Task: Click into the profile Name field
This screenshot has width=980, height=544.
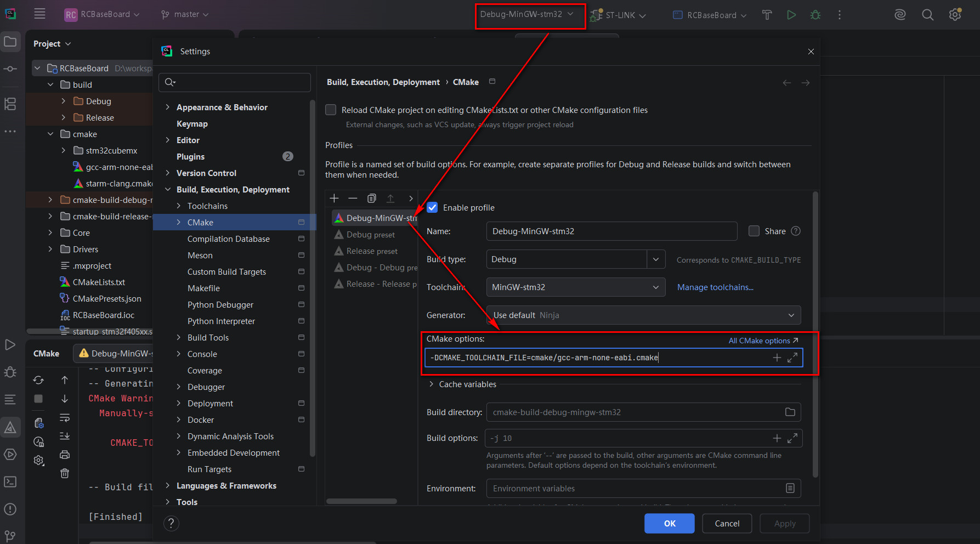Action: pyautogui.click(x=611, y=231)
